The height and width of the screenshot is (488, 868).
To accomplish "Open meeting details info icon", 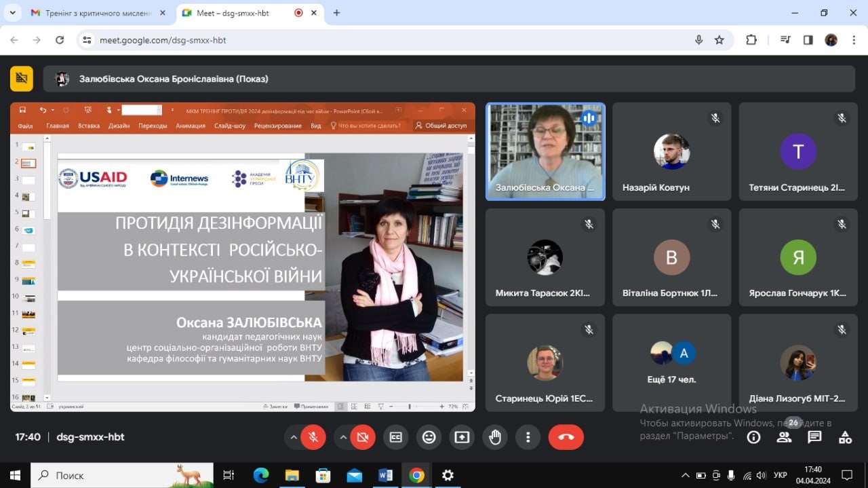I will tap(753, 437).
